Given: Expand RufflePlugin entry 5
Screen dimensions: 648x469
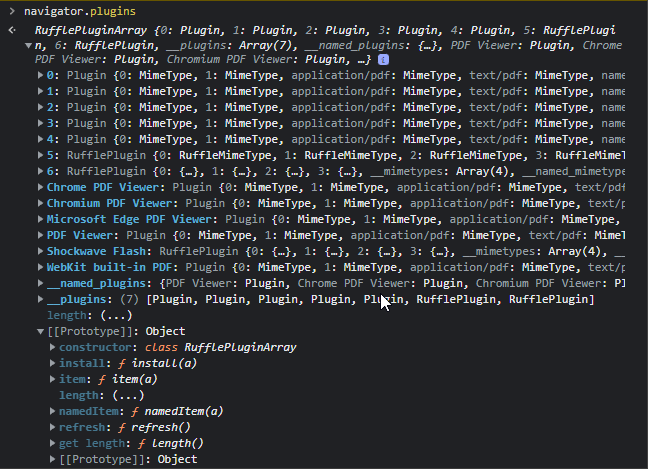Looking at the screenshot, I should (40, 155).
